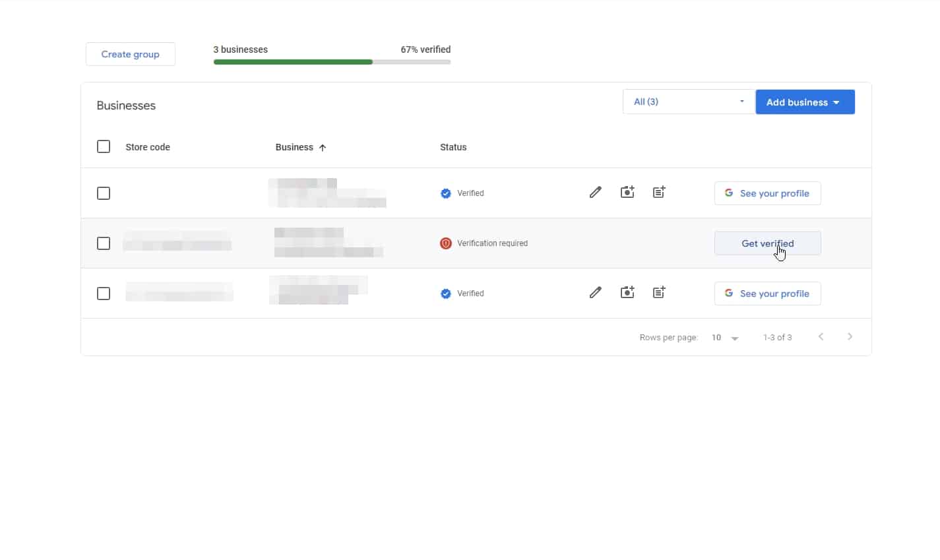Toggle the select-all checkbox in the header
This screenshot has height=560, width=940.
[x=104, y=146]
